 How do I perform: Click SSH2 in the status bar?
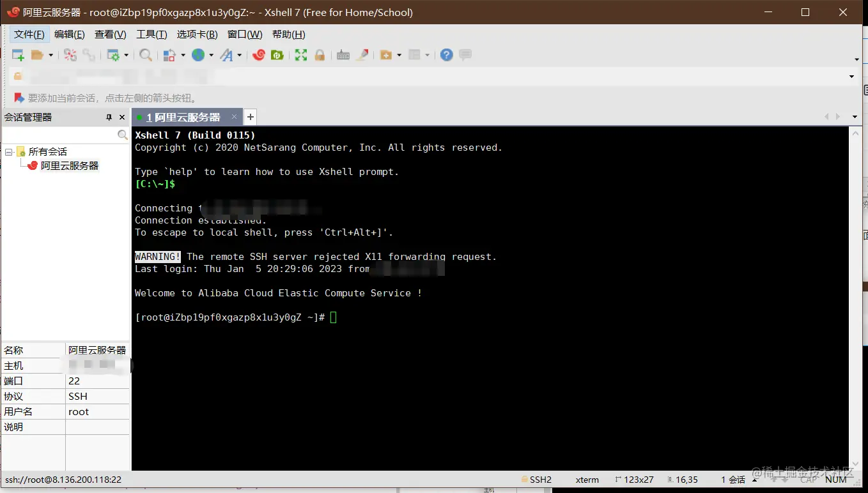(537, 480)
